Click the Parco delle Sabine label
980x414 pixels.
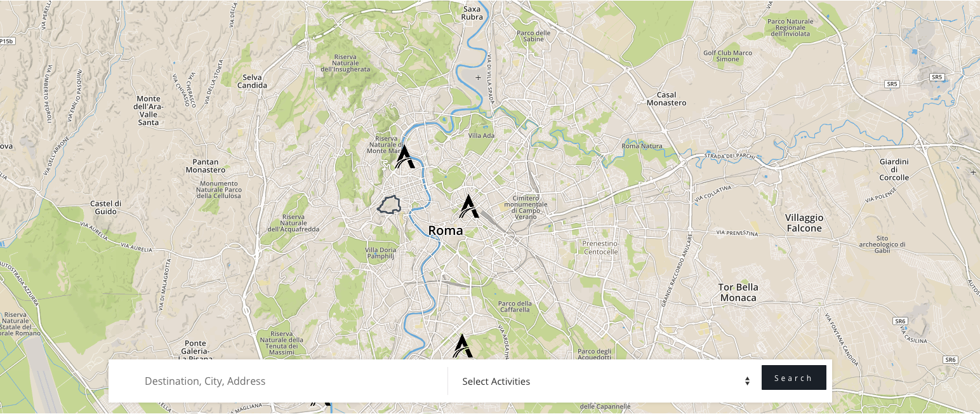(x=534, y=36)
